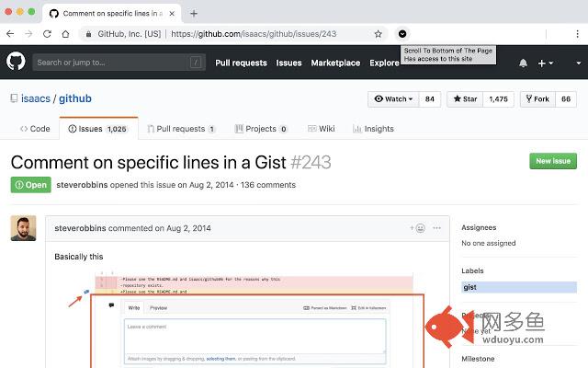Screen dimensions: 588x368
Task: Open the notifications bell
Action: (523, 63)
